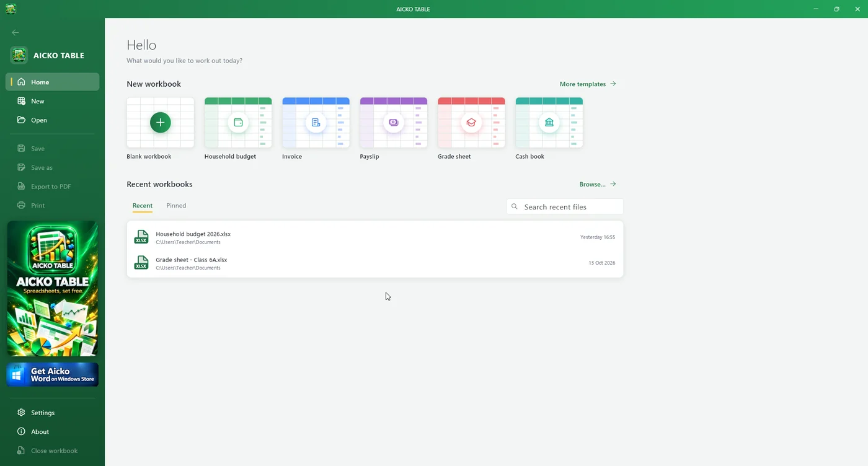Click the Household budget template label
This screenshot has width=868, height=466.
pos(230,157)
